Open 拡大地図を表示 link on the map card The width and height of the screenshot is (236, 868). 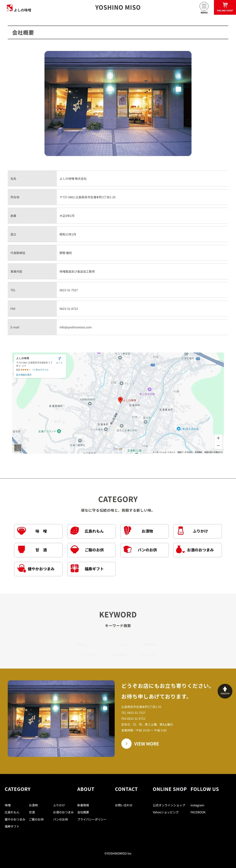coord(24,375)
